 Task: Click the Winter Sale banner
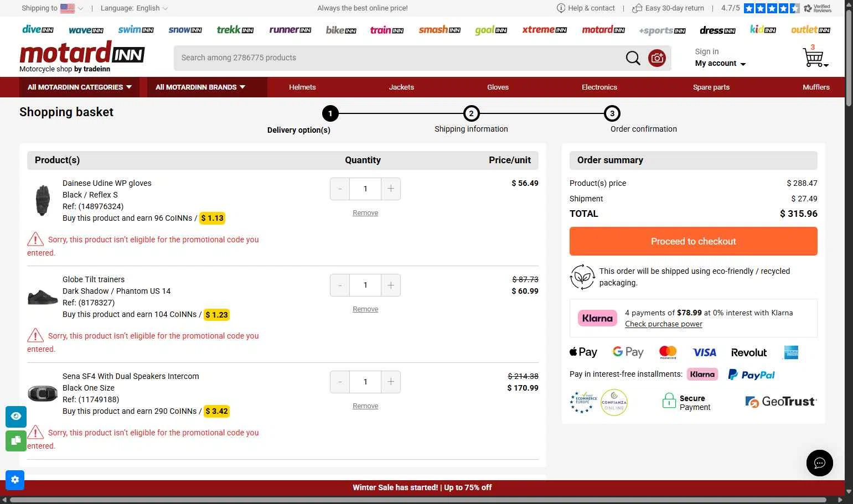coord(422,488)
